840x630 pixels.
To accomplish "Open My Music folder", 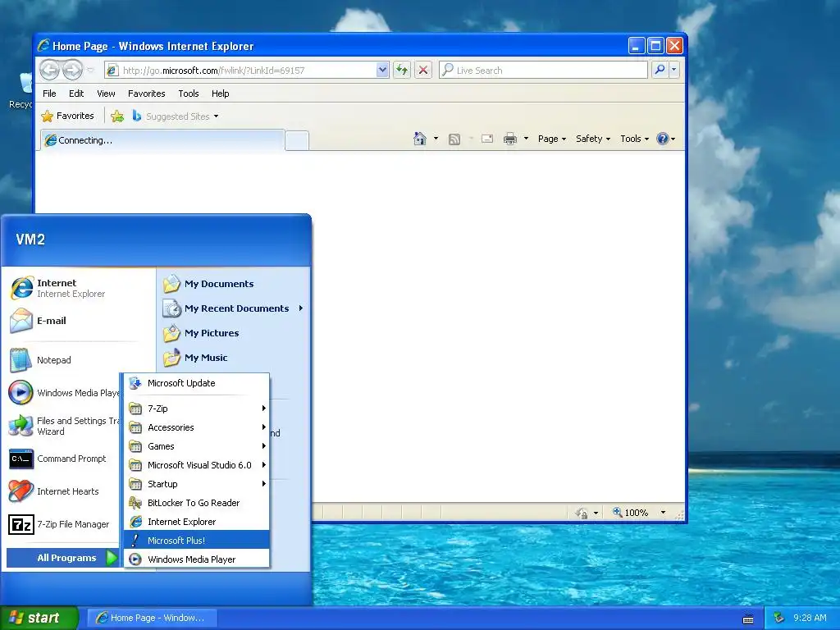I will [196, 358].
